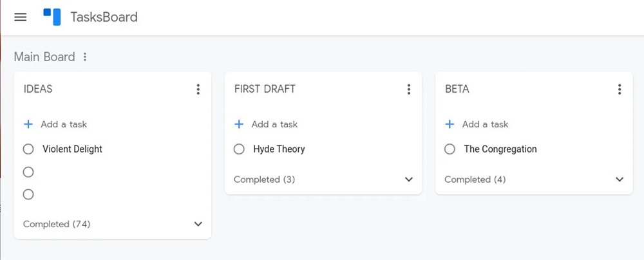The width and height of the screenshot is (644, 260).
Task: Open FIRST DRAFT list three-dot menu
Action: click(408, 89)
